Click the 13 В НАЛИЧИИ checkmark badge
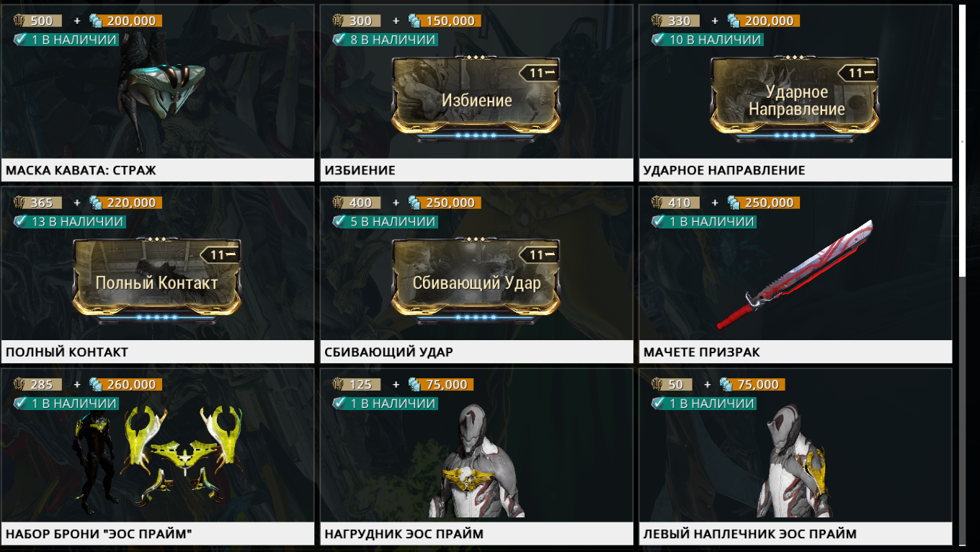 pyautogui.click(x=20, y=222)
